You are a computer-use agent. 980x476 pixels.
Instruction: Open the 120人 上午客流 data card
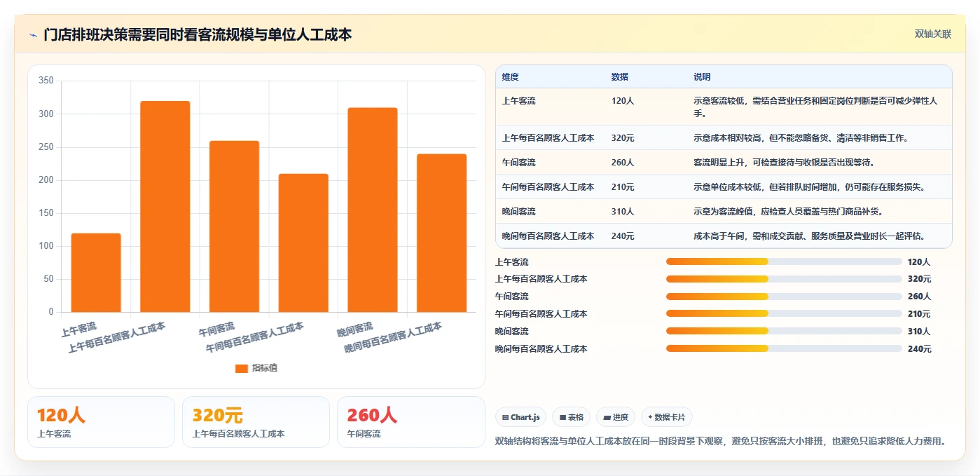click(x=101, y=422)
